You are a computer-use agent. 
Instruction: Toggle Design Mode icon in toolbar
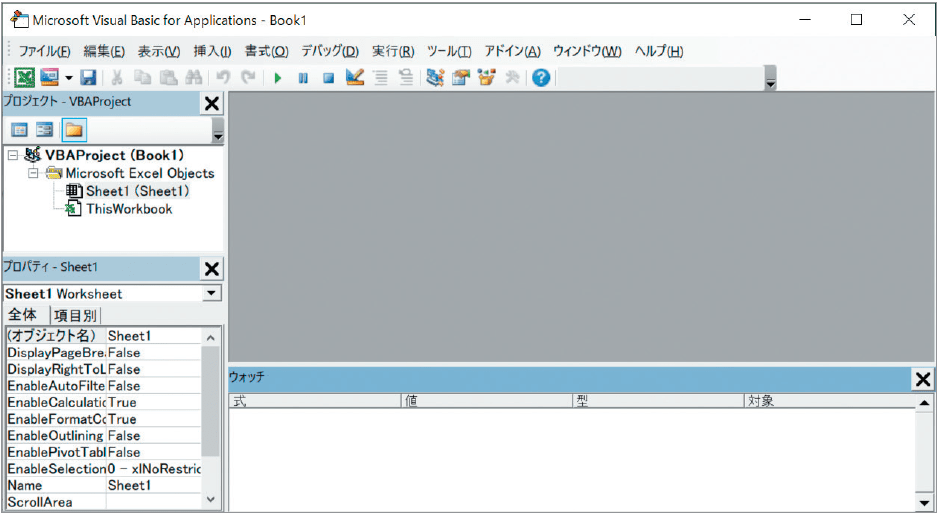tap(355, 77)
